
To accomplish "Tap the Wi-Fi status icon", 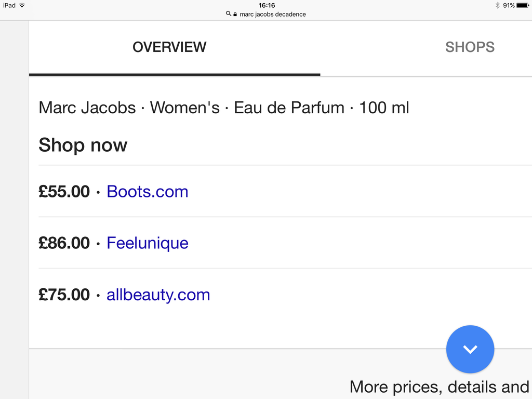I will tap(22, 5).
